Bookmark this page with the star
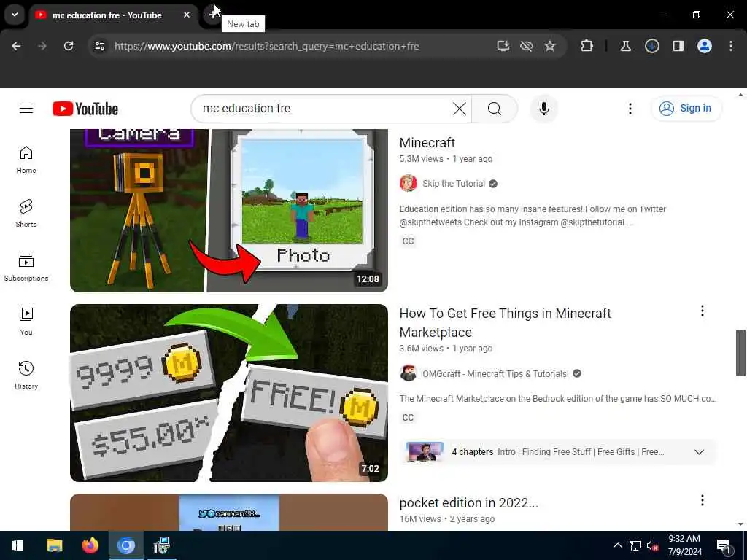The image size is (747, 560). (x=550, y=46)
